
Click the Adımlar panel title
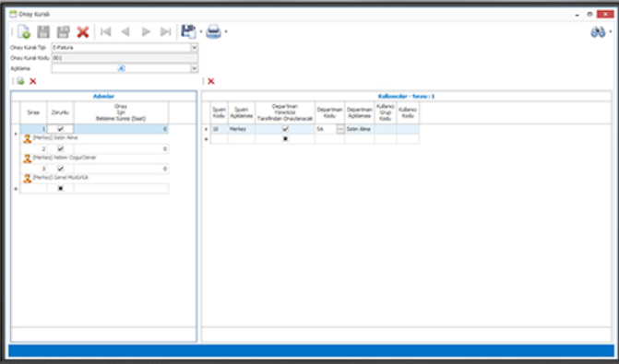tap(103, 96)
